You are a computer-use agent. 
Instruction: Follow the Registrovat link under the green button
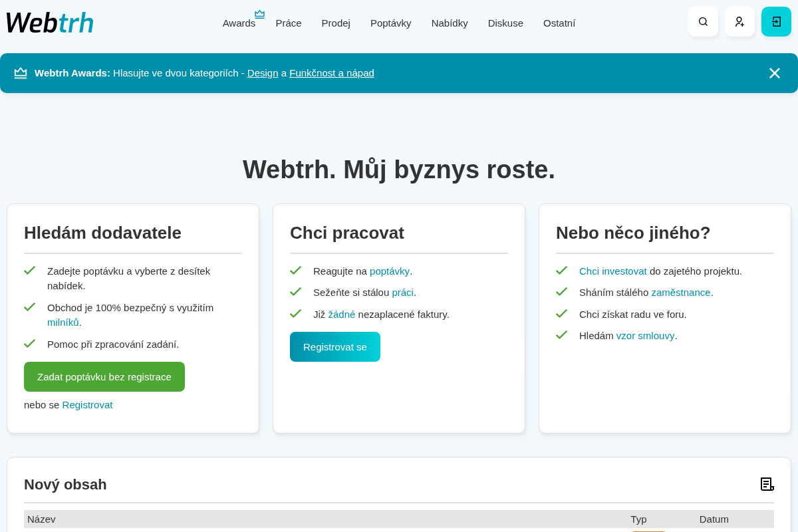point(88,404)
